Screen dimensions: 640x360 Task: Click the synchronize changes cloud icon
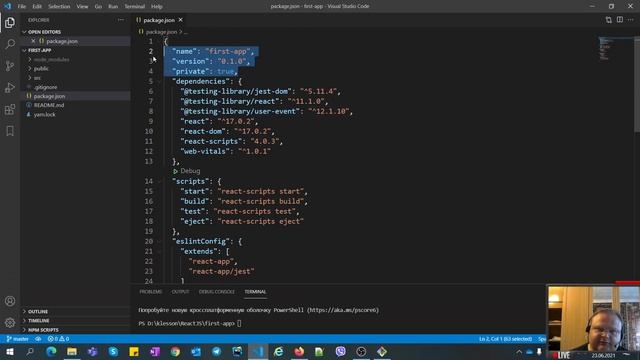(38, 339)
